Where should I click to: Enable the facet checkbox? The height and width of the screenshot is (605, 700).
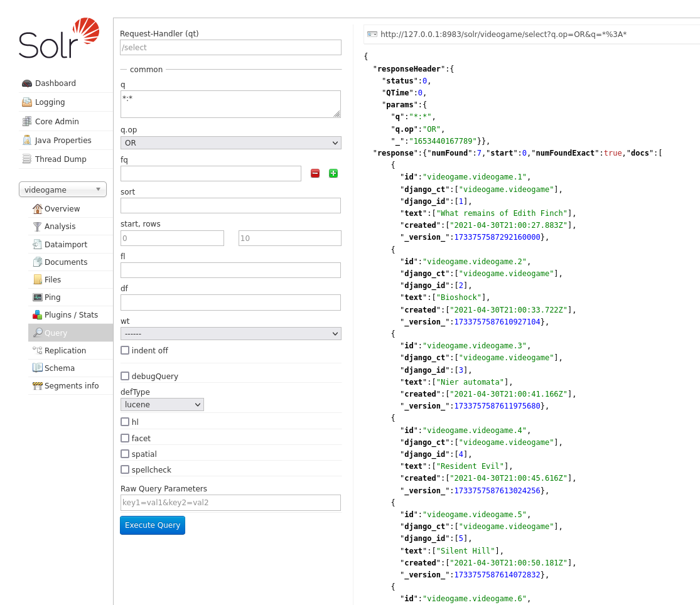(125, 438)
